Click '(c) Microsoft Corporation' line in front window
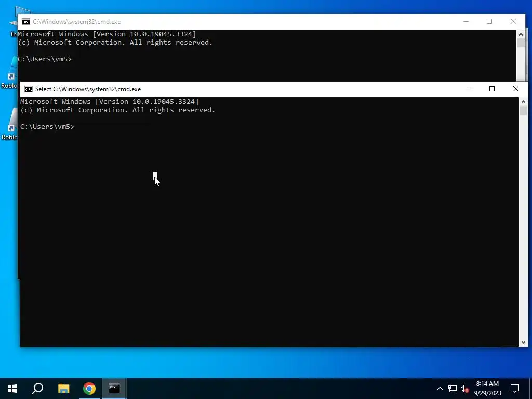 (118, 110)
